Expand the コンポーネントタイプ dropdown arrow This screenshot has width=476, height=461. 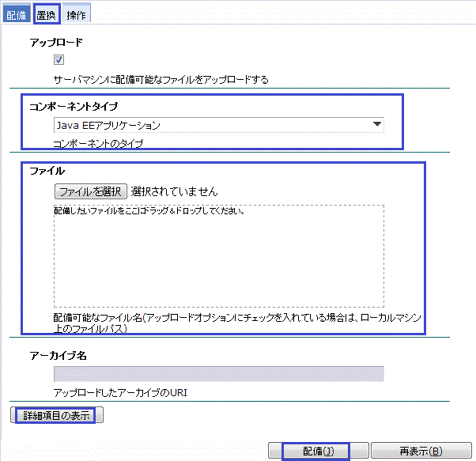[x=377, y=124]
